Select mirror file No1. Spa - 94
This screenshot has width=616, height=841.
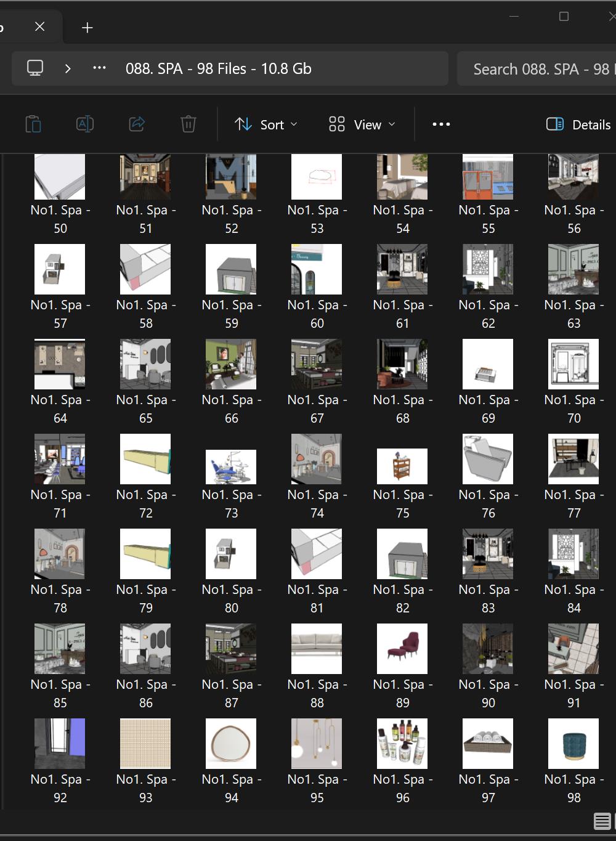click(231, 762)
